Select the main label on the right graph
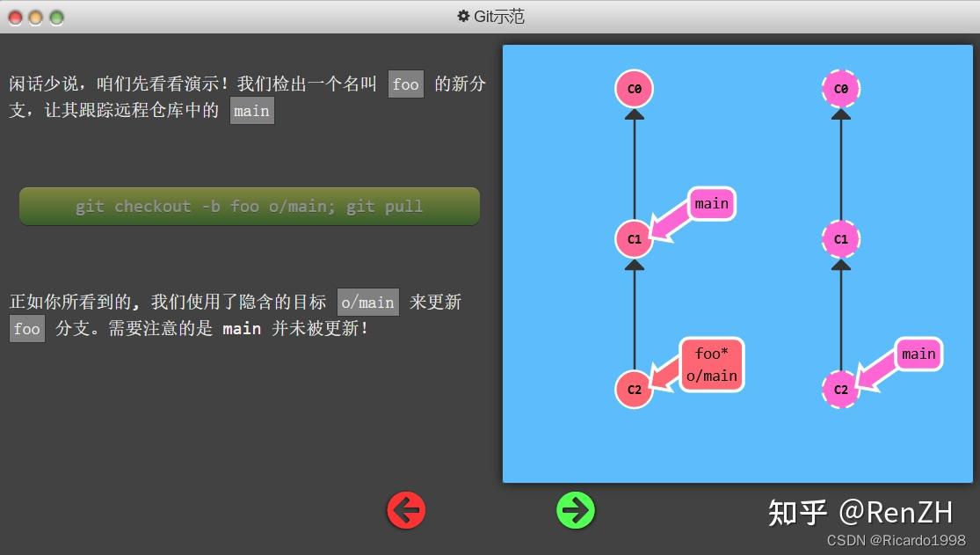This screenshot has height=555, width=980. pyautogui.click(x=918, y=354)
